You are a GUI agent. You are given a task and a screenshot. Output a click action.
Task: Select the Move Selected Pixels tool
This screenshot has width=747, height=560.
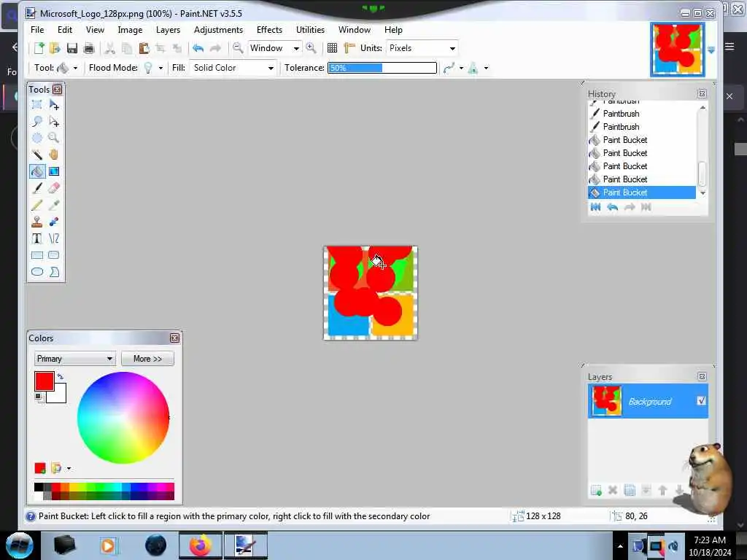[x=54, y=104]
